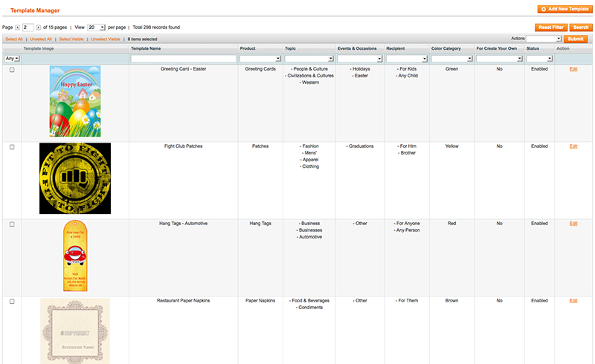Open the Fight Club Patches image
Screen dimensions: 595x364
pos(74,178)
